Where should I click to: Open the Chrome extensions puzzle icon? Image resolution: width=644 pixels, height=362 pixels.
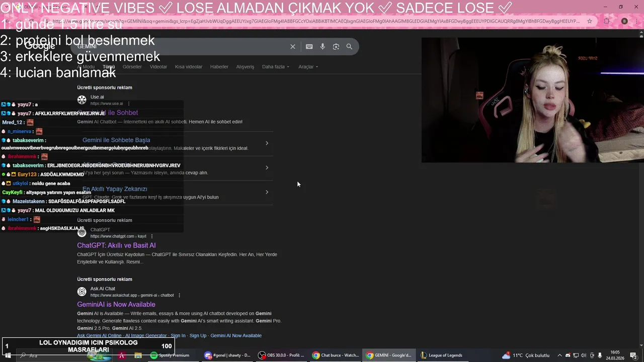point(606,21)
